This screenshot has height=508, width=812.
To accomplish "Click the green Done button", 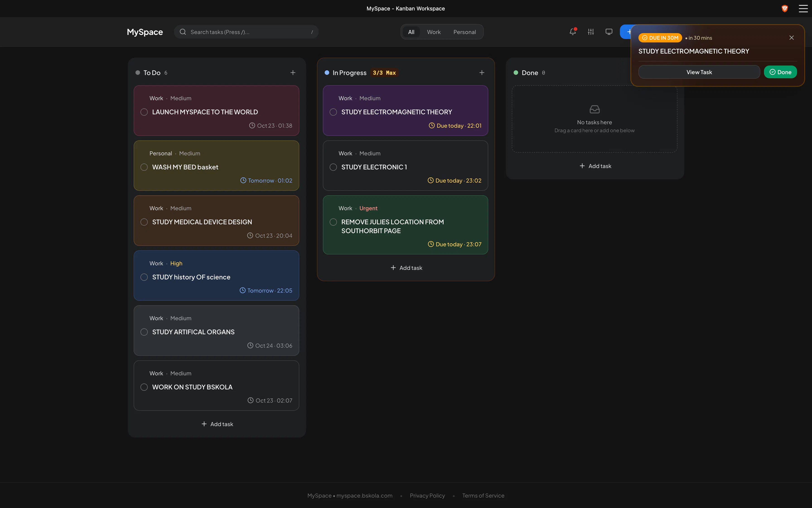I will pyautogui.click(x=780, y=72).
